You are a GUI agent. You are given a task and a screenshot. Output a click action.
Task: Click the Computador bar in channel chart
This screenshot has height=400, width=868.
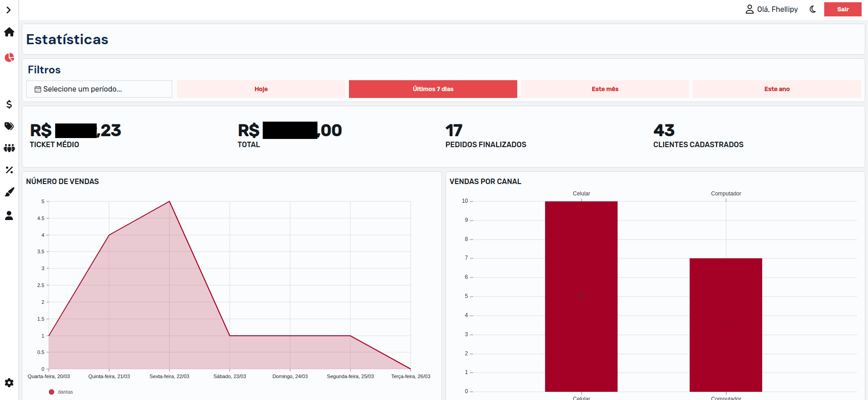(x=726, y=325)
